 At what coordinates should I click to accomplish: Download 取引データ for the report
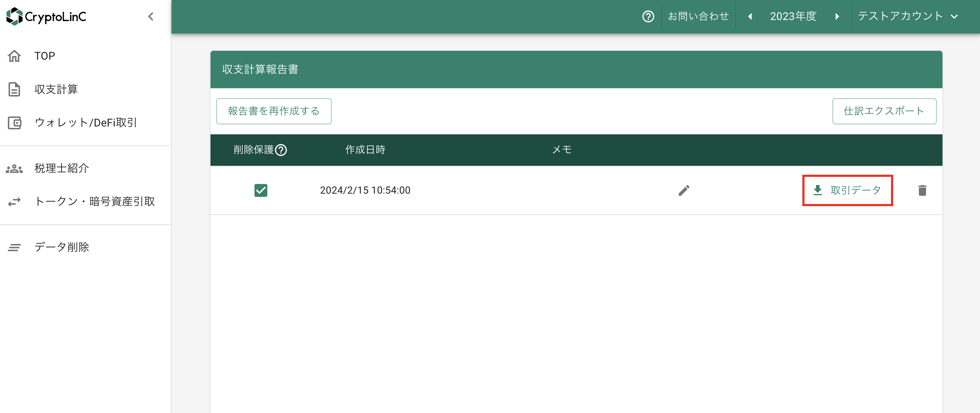(847, 190)
